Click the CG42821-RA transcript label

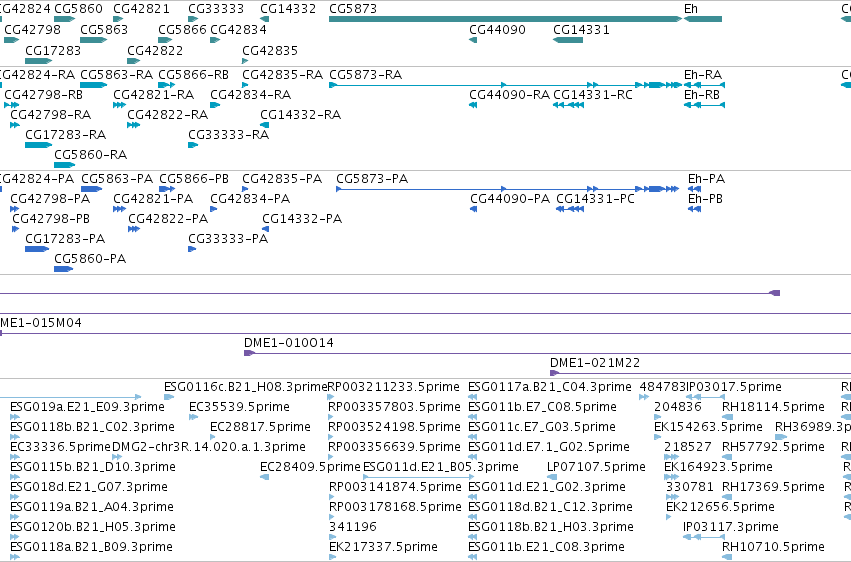tap(154, 94)
